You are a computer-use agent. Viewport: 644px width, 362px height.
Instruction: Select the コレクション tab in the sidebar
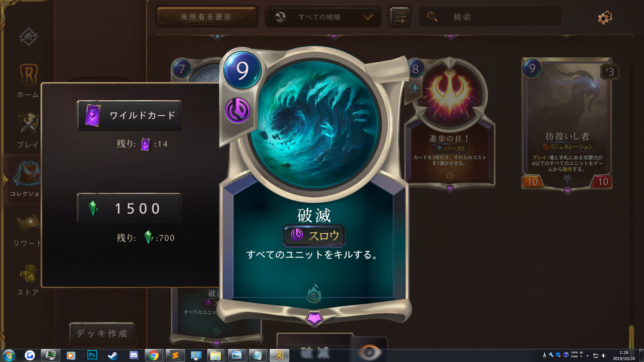[23, 180]
